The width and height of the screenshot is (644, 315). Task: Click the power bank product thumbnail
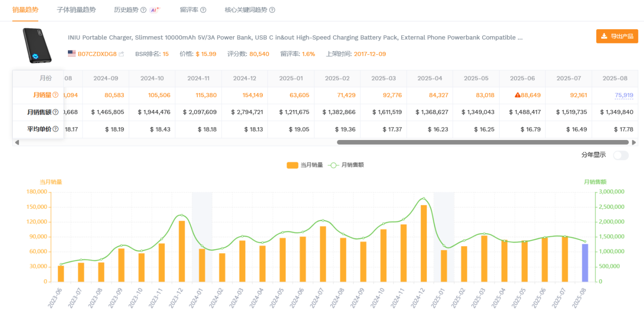pos(39,45)
